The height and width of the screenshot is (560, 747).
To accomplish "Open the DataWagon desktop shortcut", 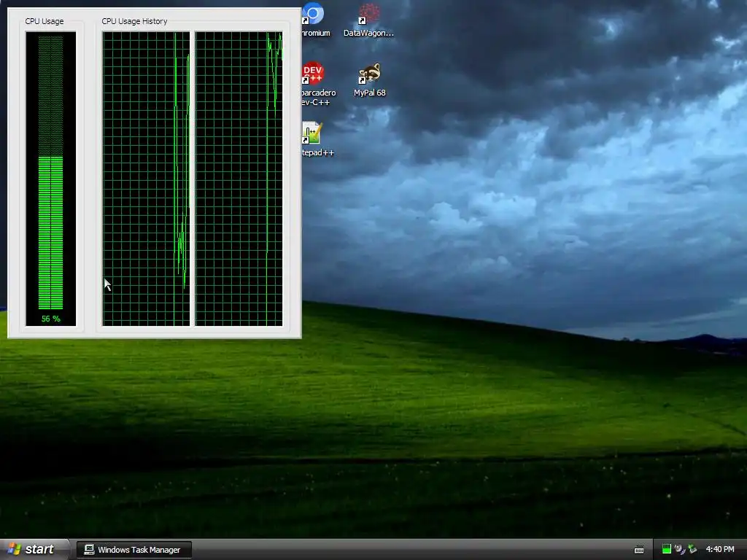I will coord(368,19).
